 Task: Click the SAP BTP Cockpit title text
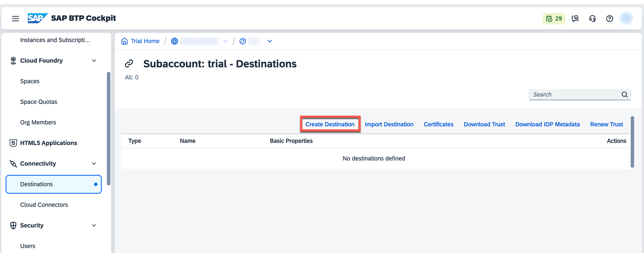(x=83, y=18)
